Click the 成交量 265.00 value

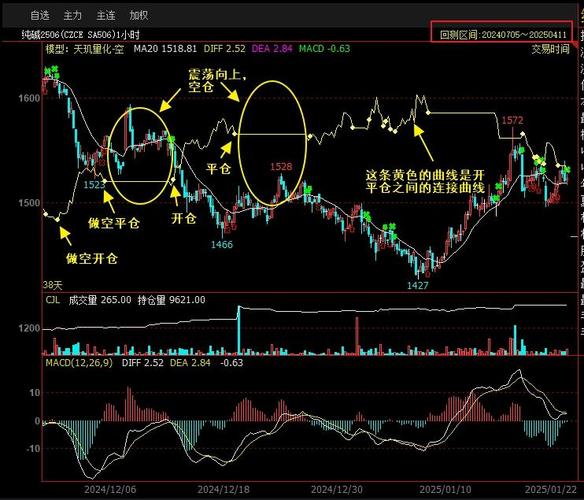(x=100, y=300)
